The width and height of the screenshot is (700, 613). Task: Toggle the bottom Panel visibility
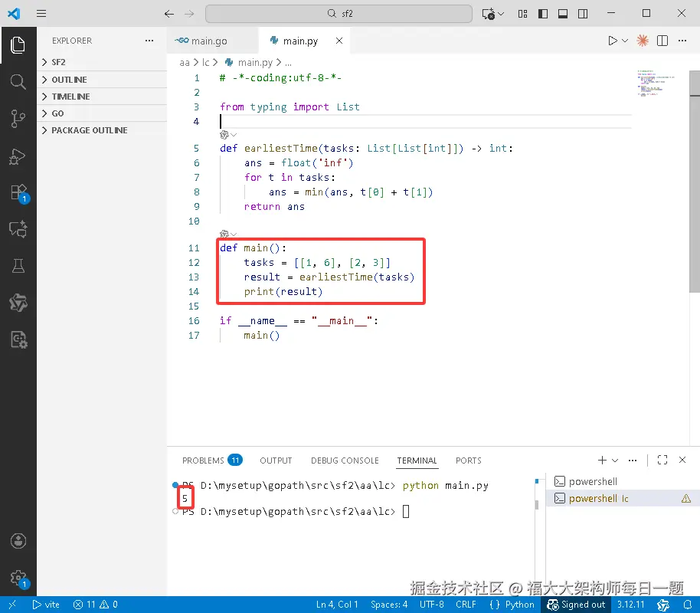(563, 14)
